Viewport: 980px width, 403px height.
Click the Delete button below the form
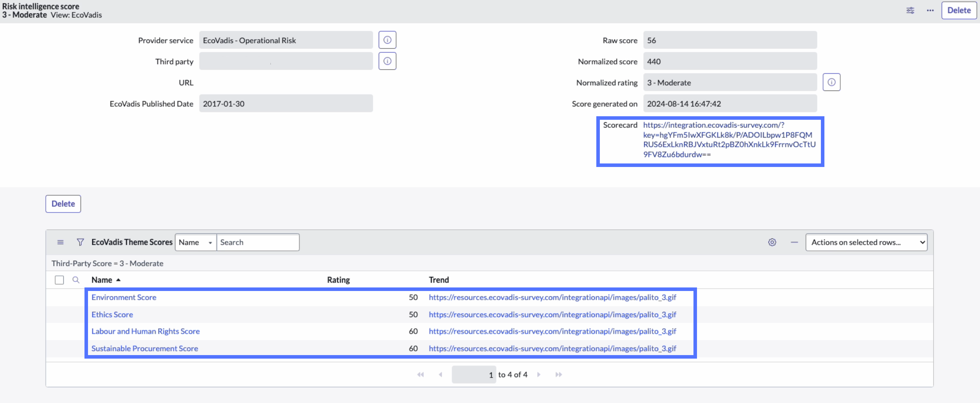(63, 204)
